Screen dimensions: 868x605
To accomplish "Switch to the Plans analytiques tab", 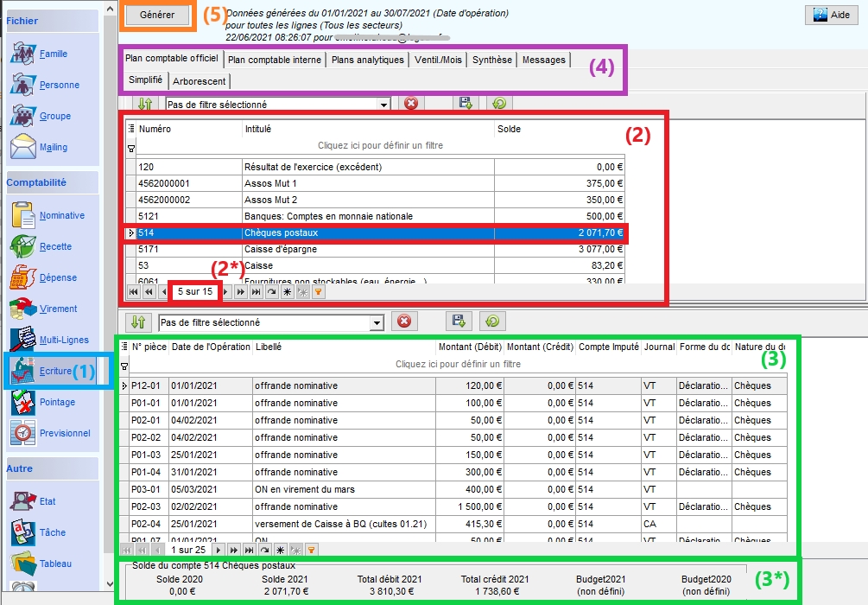I will coord(368,60).
